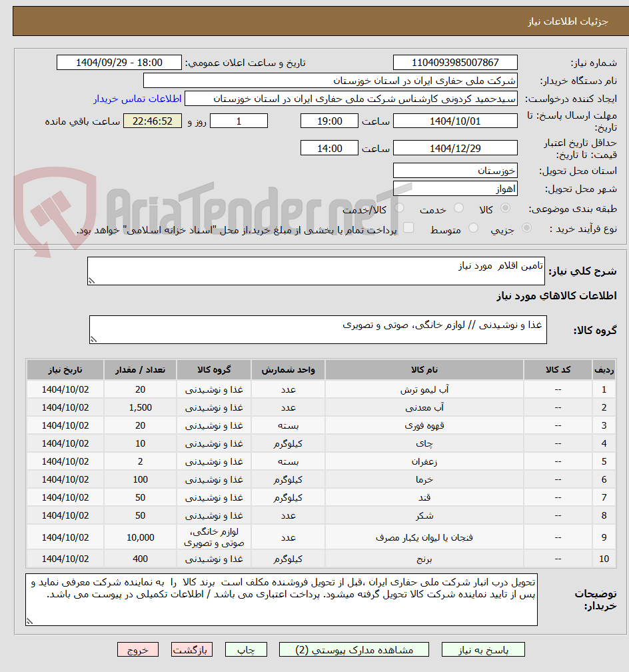Select the متوسط purchase type radio
Image resolution: width=629 pixels, height=672 pixels.
(474, 228)
